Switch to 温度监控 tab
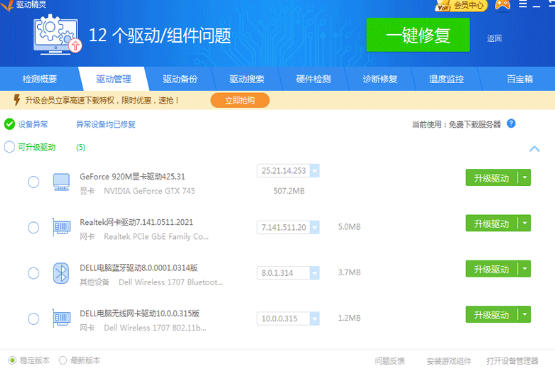This screenshot has width=555, height=369. 446,79
